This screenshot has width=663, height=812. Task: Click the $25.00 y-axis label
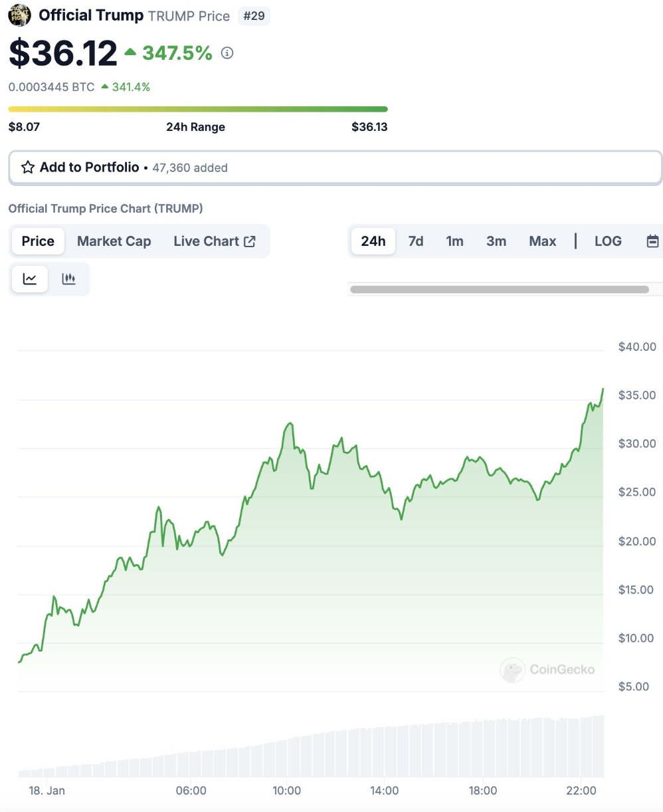pos(636,492)
